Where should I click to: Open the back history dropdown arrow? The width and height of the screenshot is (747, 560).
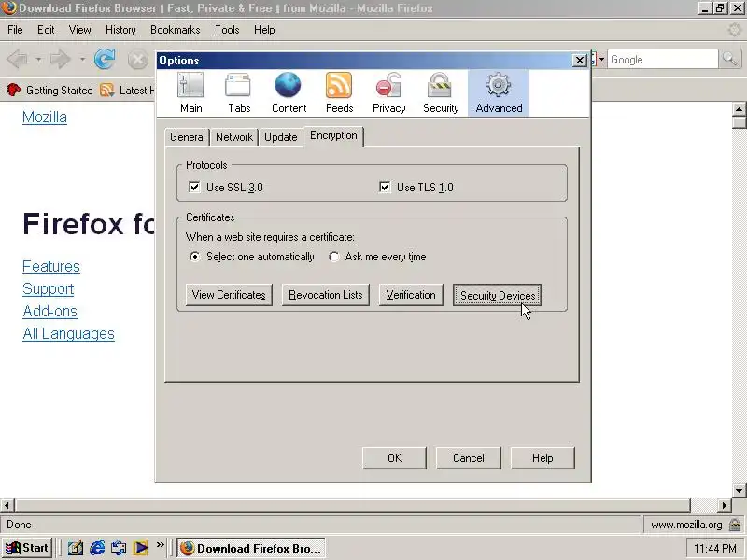pyautogui.click(x=38, y=60)
